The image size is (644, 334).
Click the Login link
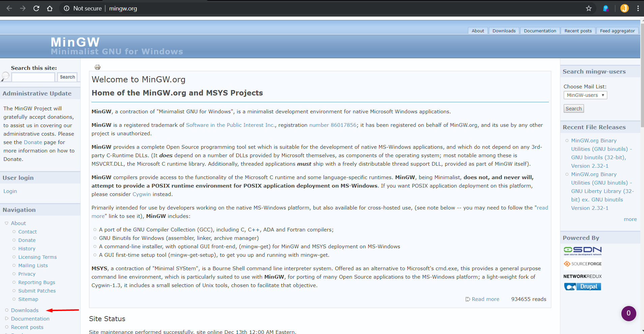pyautogui.click(x=10, y=191)
